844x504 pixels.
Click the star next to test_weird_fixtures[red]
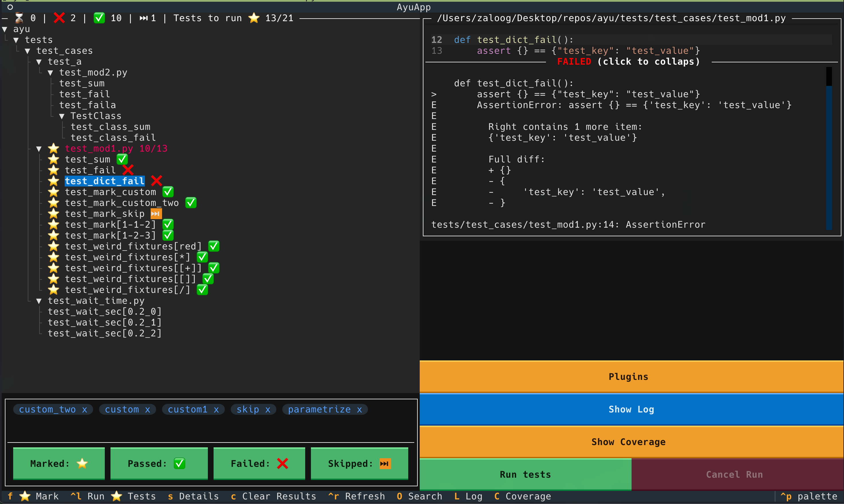pyautogui.click(x=53, y=246)
